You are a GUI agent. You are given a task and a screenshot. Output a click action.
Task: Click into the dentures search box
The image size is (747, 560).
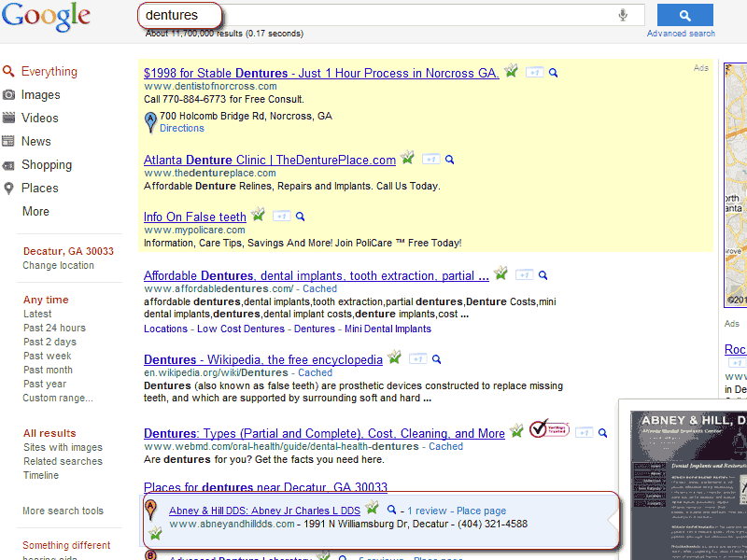point(390,15)
